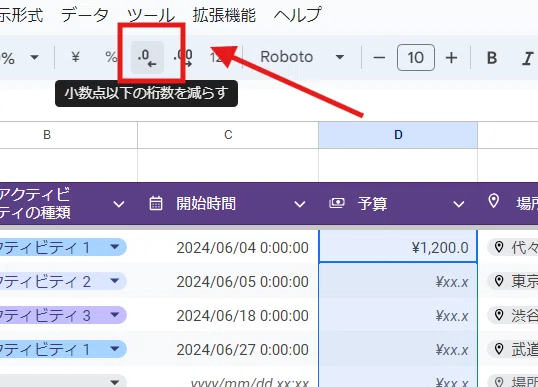The height and width of the screenshot is (387, 538).
Task: Select the cell with ¥1,200.0
Action: [398, 247]
